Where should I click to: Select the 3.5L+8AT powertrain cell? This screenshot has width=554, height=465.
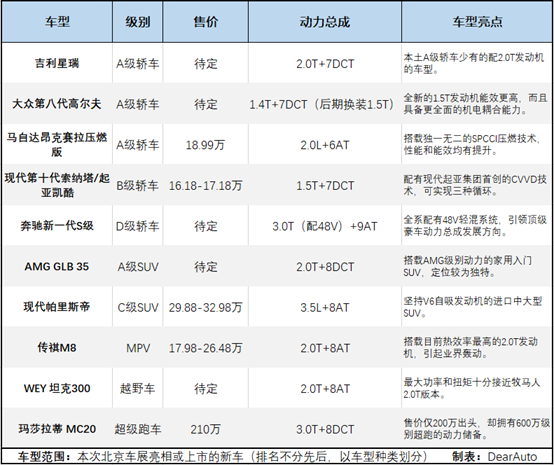click(x=325, y=307)
